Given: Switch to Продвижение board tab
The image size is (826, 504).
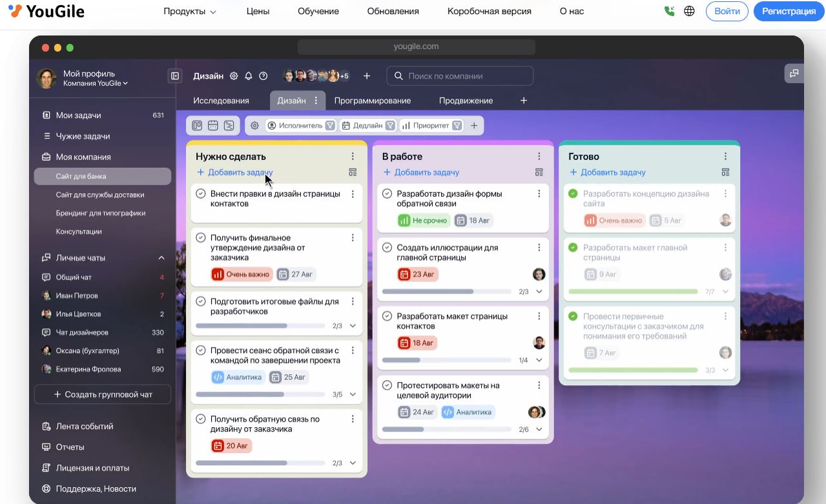Looking at the screenshot, I should [466, 101].
